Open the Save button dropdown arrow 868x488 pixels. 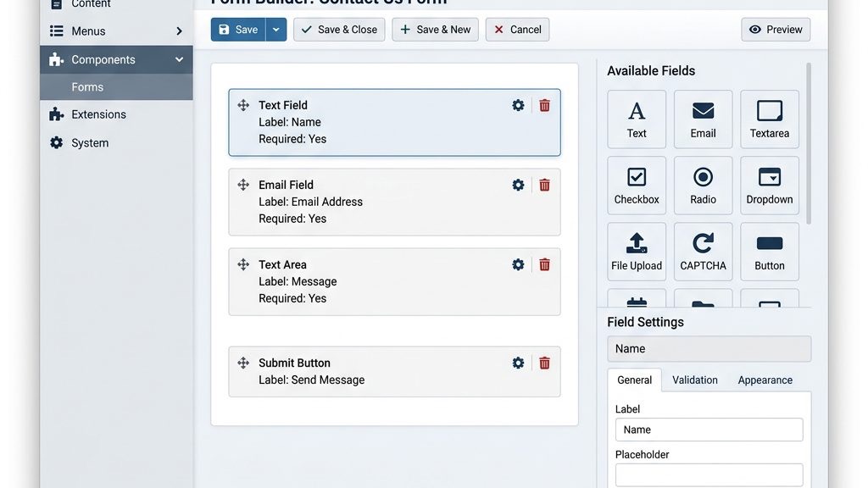coord(275,29)
